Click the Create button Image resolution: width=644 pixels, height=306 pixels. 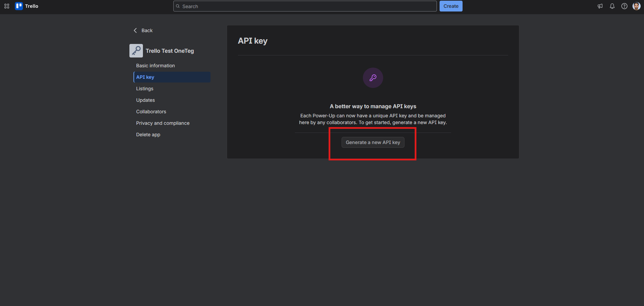point(451,6)
